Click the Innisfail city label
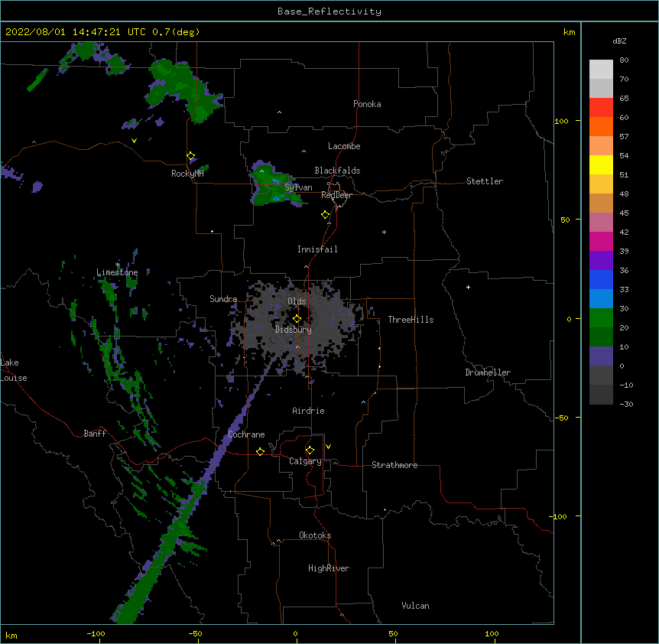 tap(317, 249)
